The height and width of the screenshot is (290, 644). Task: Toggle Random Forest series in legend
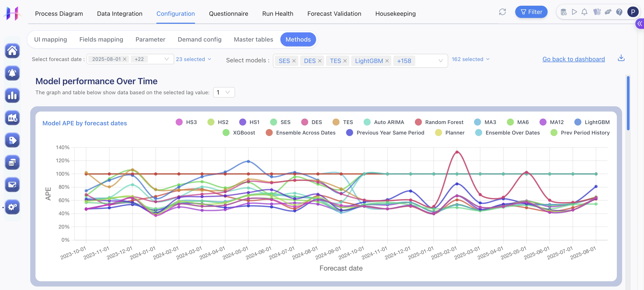[x=439, y=122]
